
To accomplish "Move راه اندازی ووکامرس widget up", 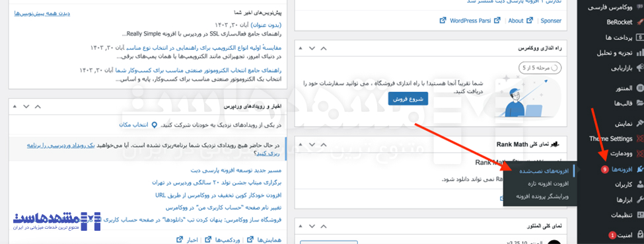I will point(324,48).
